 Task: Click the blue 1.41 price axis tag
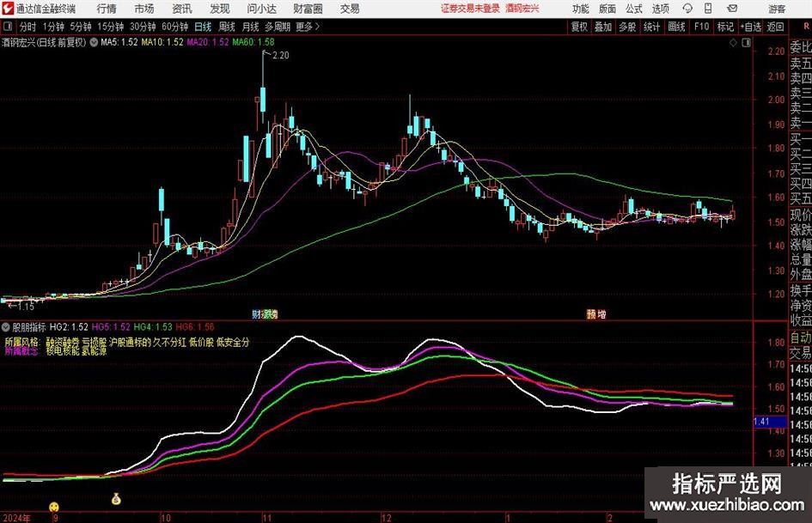click(x=770, y=422)
